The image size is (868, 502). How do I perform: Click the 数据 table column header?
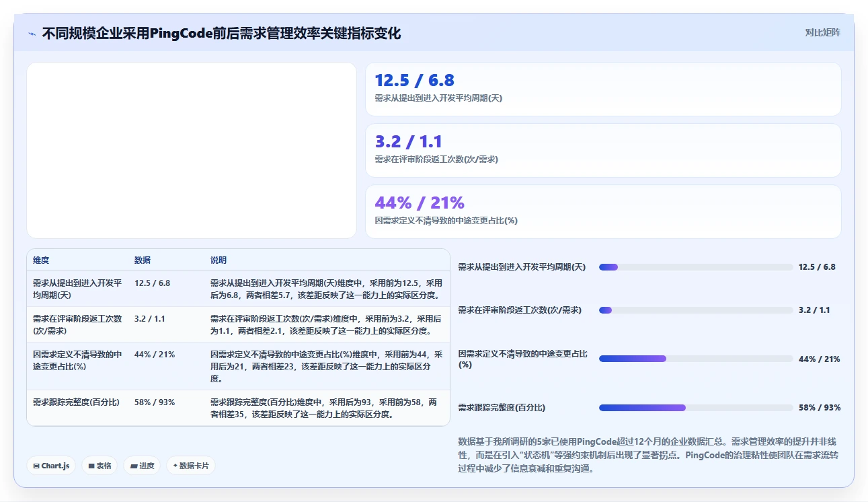coord(143,260)
